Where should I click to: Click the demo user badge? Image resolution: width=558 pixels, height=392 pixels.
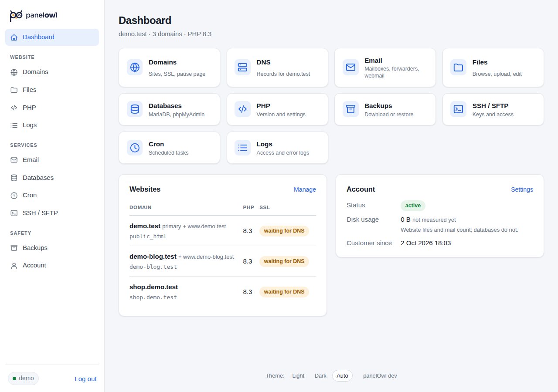click(23, 378)
